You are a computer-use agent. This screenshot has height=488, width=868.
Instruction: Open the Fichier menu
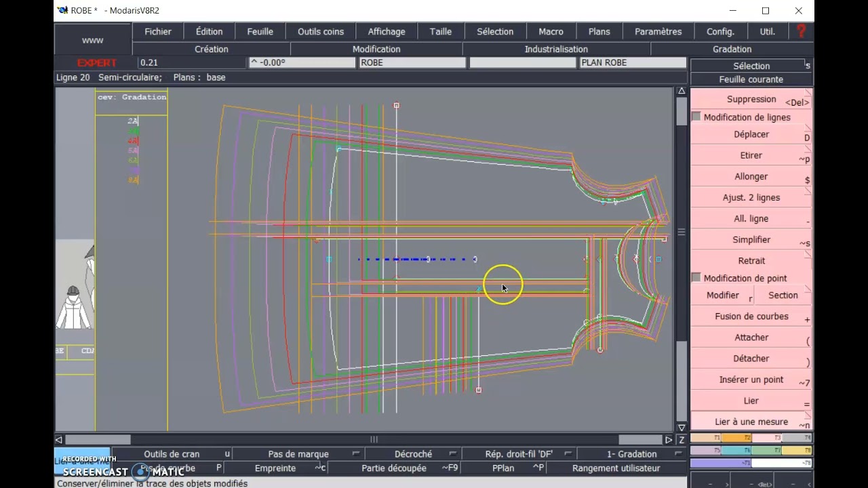(x=158, y=32)
